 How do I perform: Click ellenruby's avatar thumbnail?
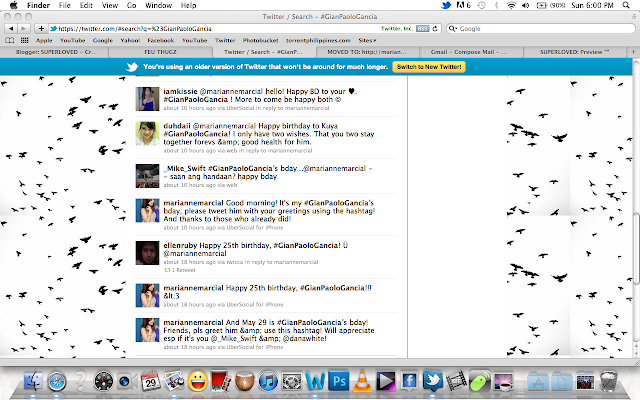[147, 253]
